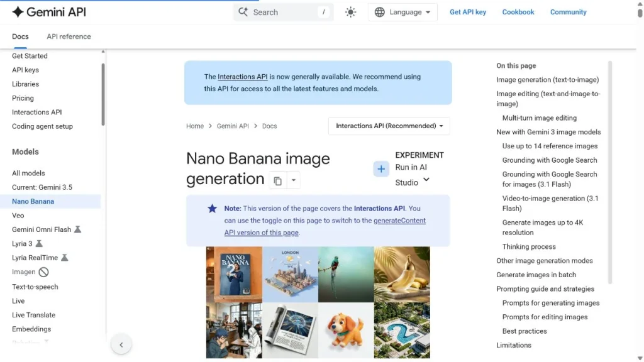Screen dimensions: 644x362
Task: Open Text-to-speech in sidebar
Action: point(35,287)
